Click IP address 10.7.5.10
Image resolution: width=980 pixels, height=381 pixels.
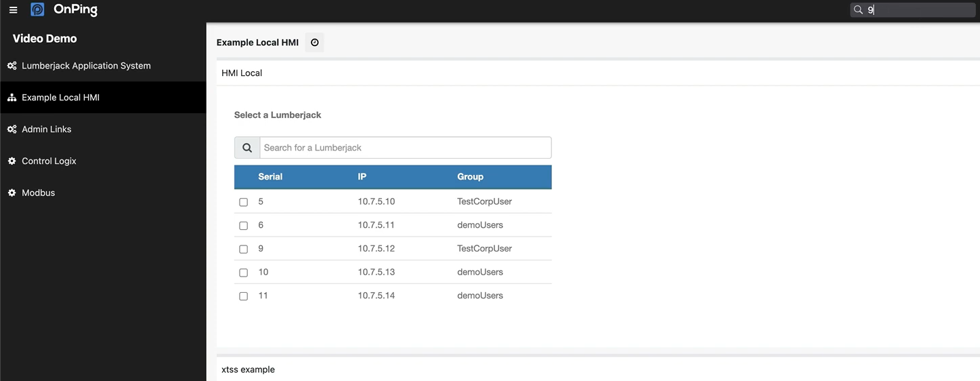pos(377,201)
